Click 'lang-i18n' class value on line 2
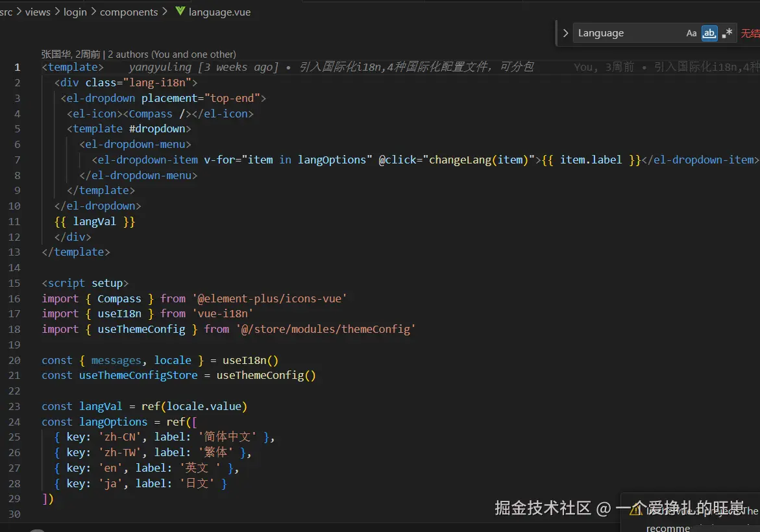The width and height of the screenshot is (760, 532). pyautogui.click(x=158, y=83)
